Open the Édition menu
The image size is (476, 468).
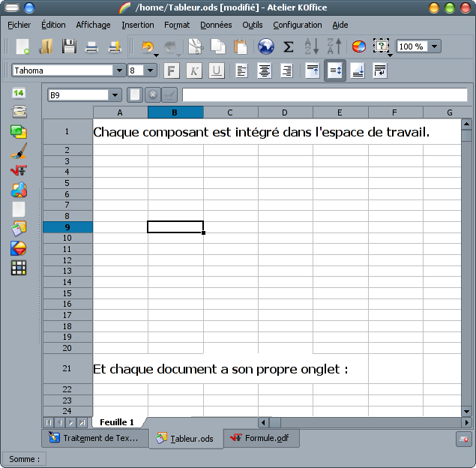pyautogui.click(x=53, y=25)
